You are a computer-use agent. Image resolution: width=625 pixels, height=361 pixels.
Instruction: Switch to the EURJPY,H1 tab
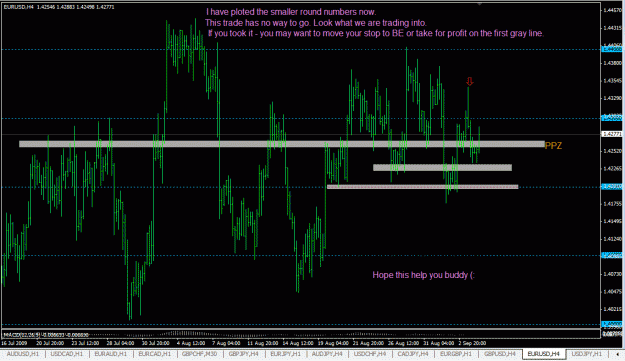pyautogui.click(x=285, y=354)
